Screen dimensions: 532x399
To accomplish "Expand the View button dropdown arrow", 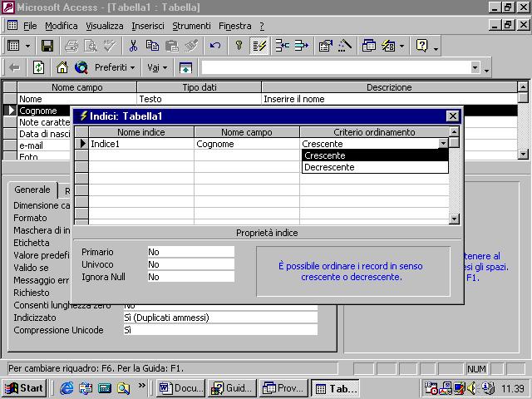I will coord(27,46).
